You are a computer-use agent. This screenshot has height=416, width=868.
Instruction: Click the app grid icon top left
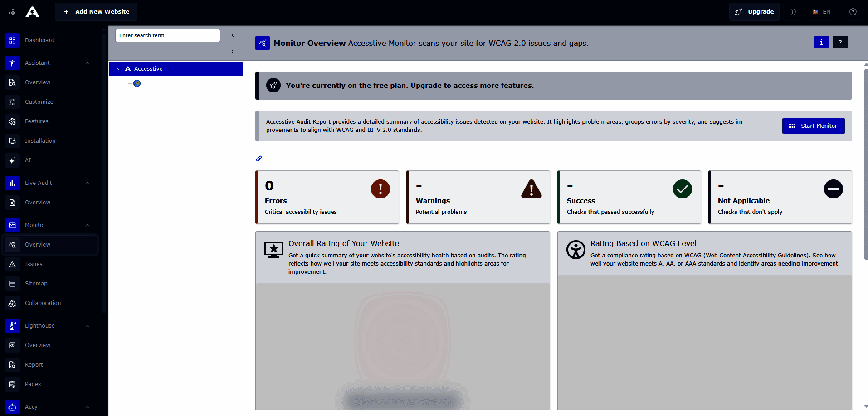click(x=12, y=11)
